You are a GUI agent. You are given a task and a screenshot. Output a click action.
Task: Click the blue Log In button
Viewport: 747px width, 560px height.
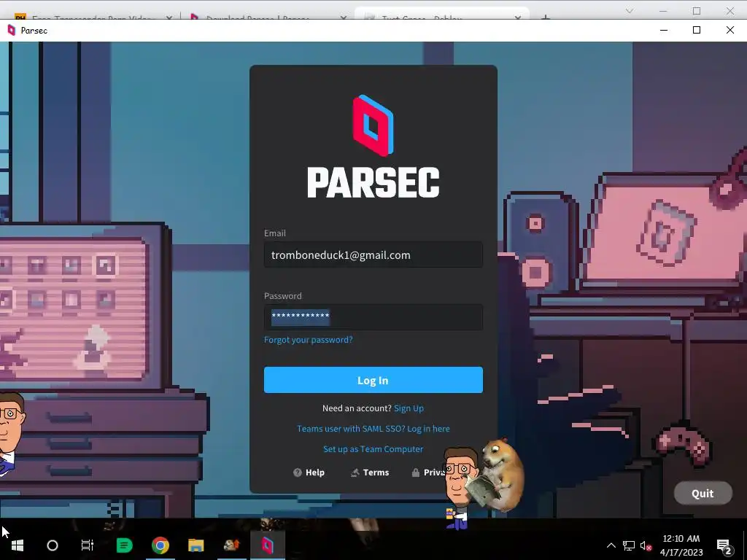click(x=373, y=380)
